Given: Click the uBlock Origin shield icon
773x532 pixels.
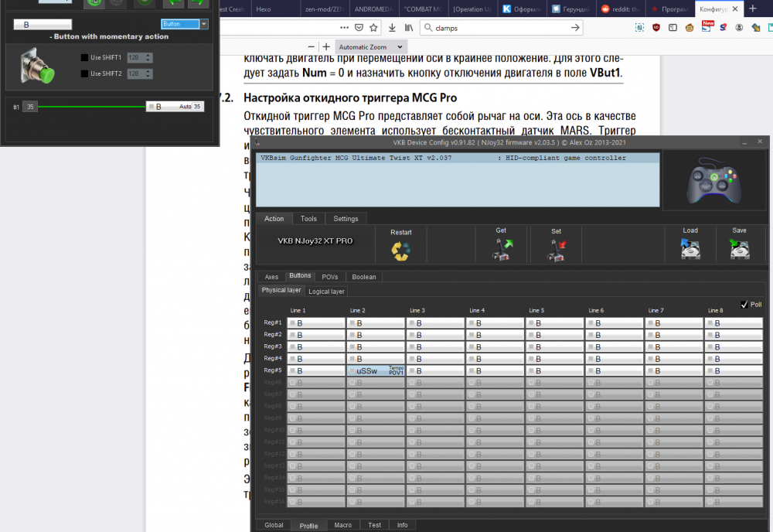Looking at the screenshot, I should [656, 28].
